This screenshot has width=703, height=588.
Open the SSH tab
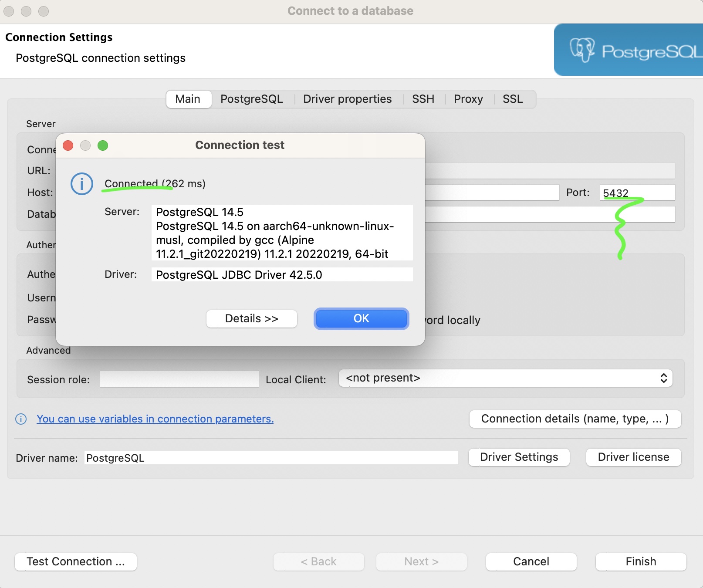point(423,99)
